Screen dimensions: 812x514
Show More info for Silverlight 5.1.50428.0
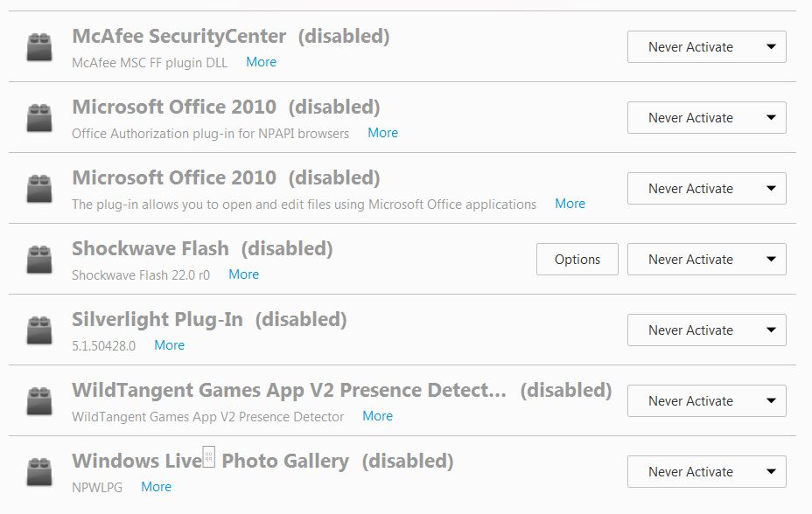(x=169, y=345)
